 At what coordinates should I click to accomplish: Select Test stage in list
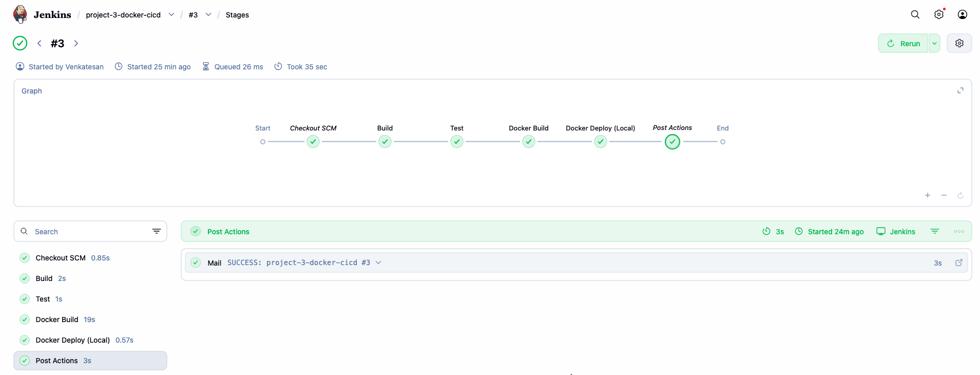pos(90,299)
